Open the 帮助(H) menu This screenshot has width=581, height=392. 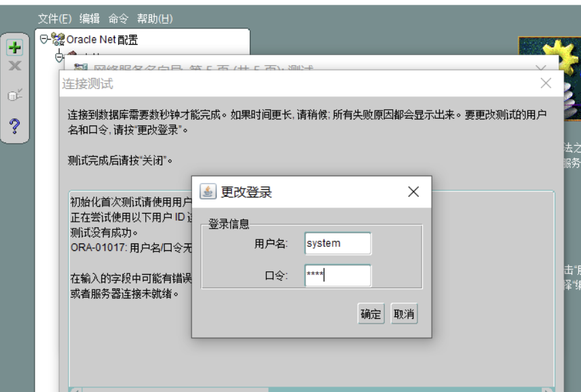pos(155,18)
